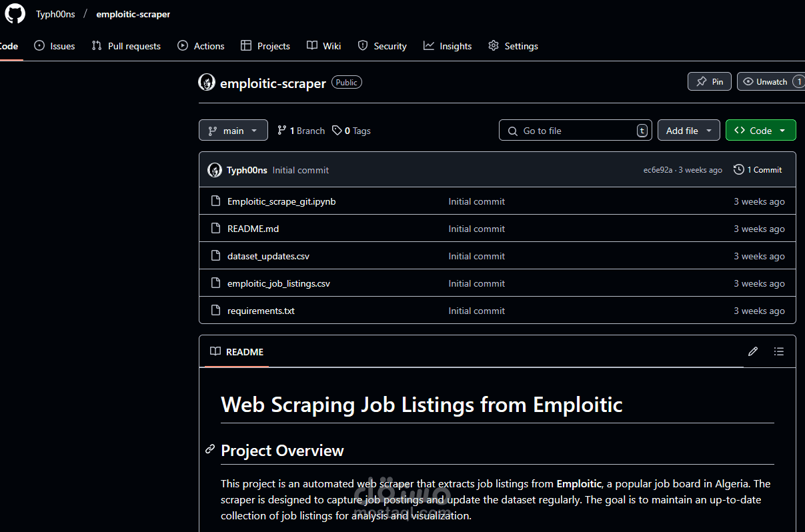Open the Add file dropdown

tap(689, 131)
